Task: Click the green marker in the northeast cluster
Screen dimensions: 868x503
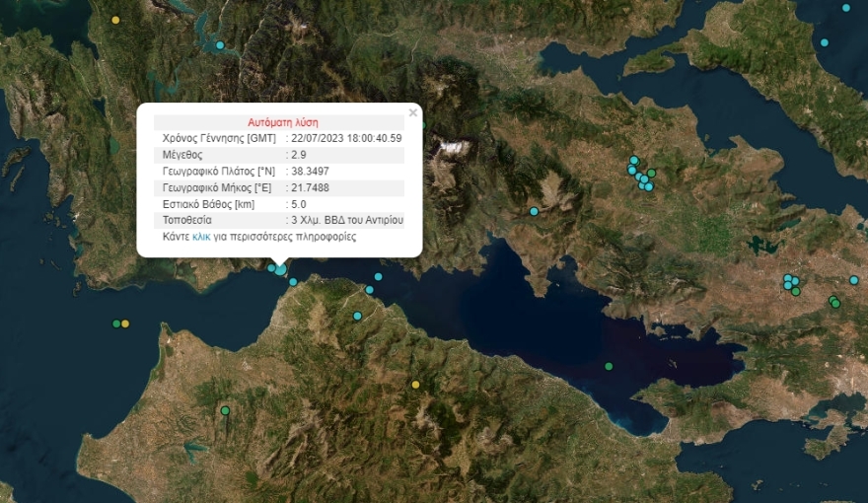Action: [652, 174]
